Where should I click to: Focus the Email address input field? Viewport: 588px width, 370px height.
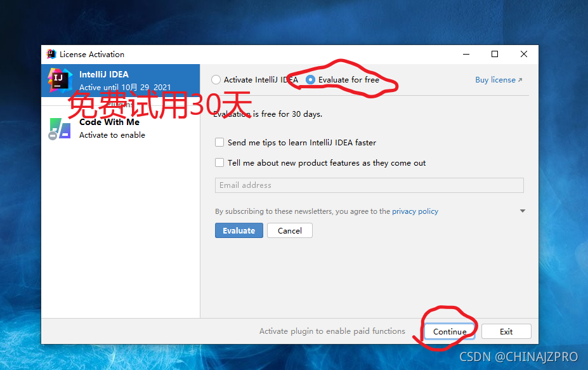(x=369, y=185)
